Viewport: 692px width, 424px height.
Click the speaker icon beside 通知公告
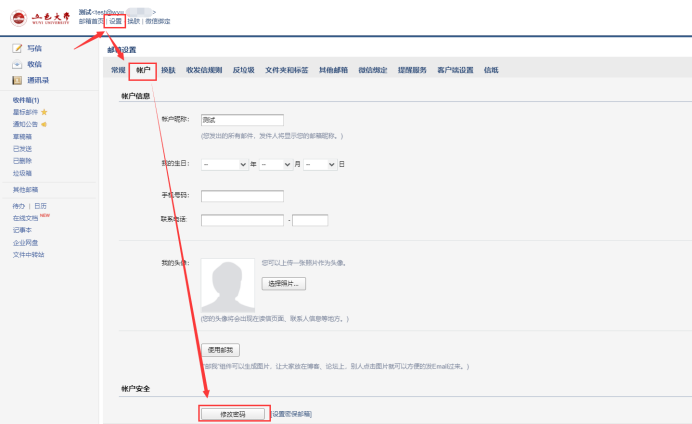[x=44, y=124]
